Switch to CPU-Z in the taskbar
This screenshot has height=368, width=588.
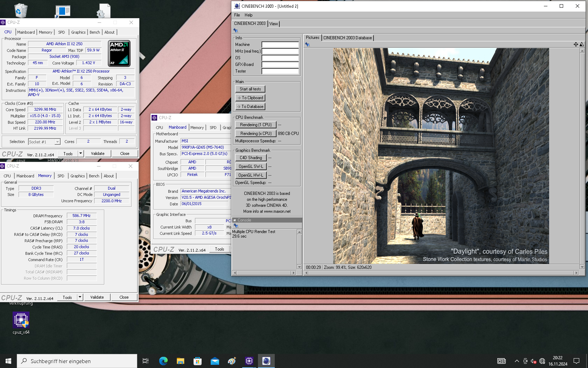pyautogui.click(x=249, y=361)
